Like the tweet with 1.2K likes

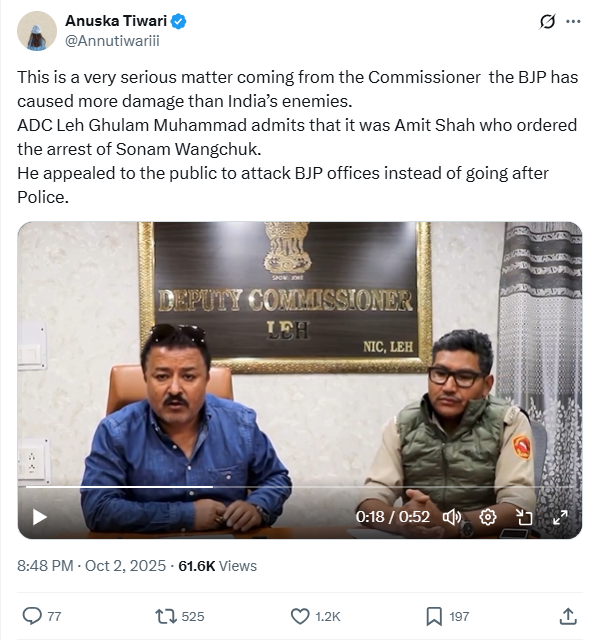tap(315, 616)
